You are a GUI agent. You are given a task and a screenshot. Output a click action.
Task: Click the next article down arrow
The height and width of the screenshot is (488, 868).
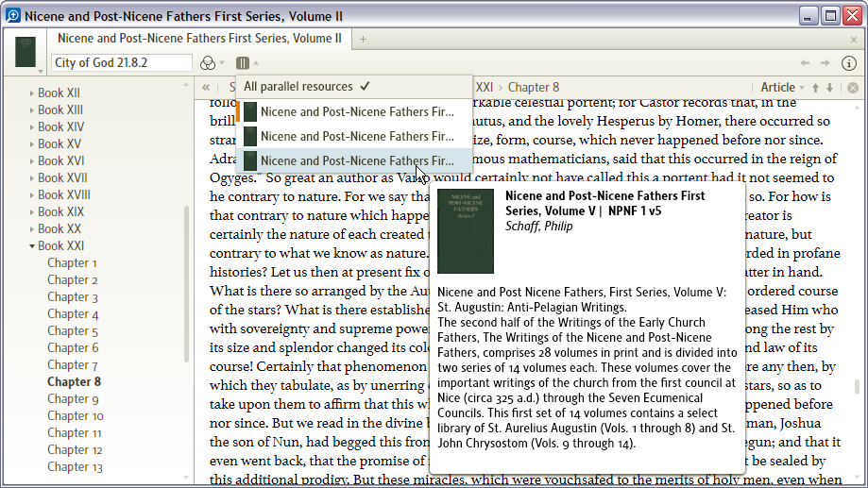pyautogui.click(x=830, y=88)
